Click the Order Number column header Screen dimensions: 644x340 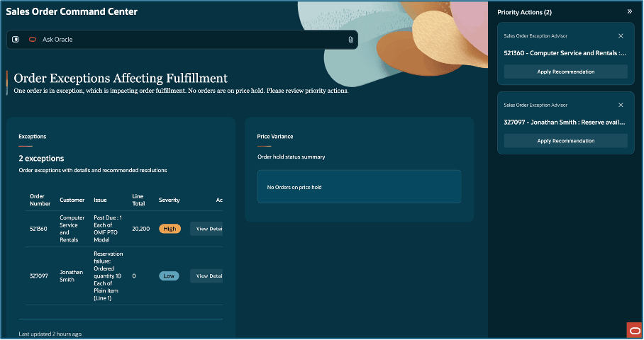coord(40,200)
